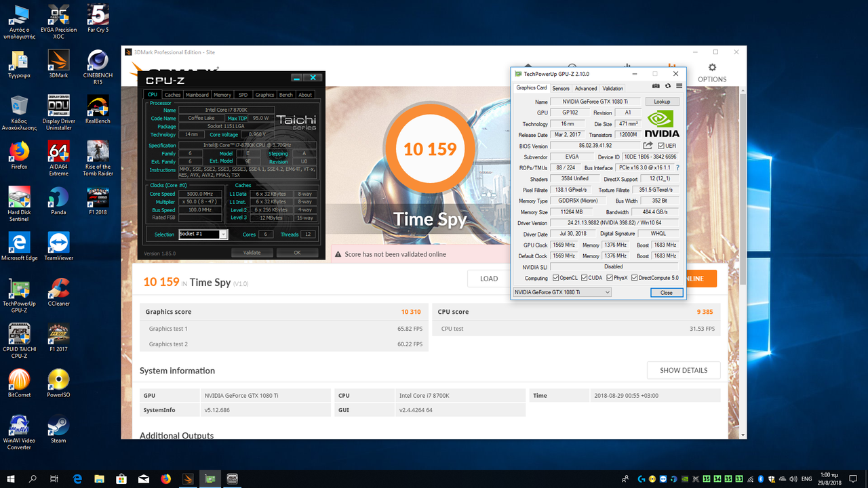Open the Validation tab in GPU-Z
This screenshot has width=868, height=488.
613,88
